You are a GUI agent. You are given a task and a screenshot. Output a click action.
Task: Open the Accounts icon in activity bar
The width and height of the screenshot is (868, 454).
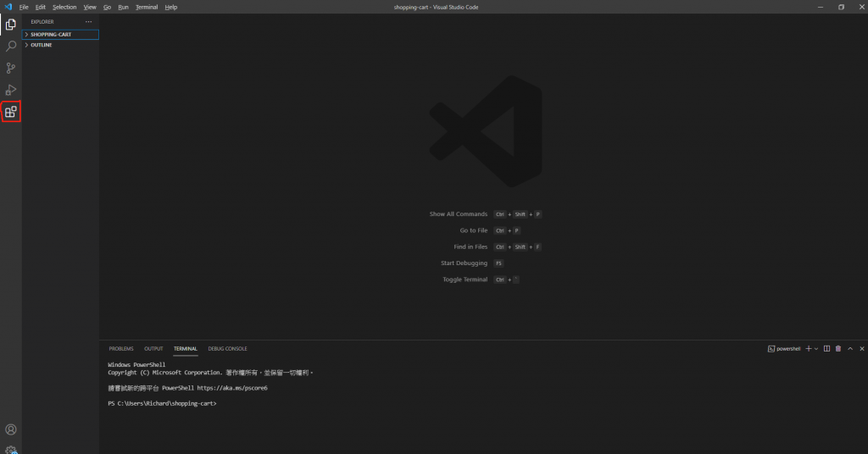pos(10,429)
